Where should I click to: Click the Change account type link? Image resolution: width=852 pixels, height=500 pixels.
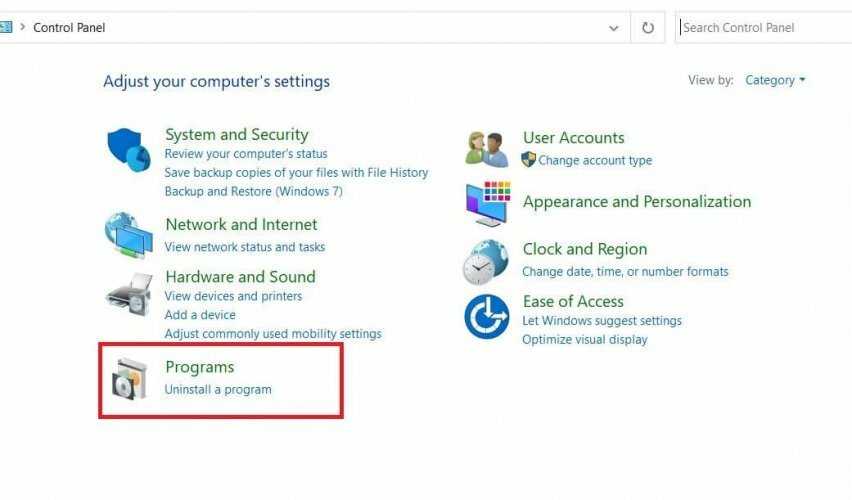click(x=595, y=160)
